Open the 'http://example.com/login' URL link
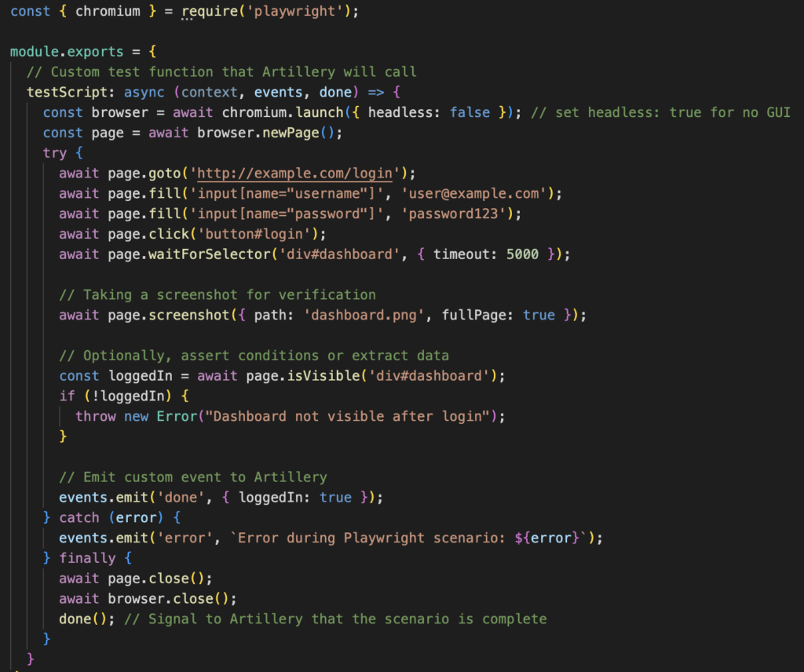Screen dimensions: 804x672 pyautogui.click(x=295, y=173)
